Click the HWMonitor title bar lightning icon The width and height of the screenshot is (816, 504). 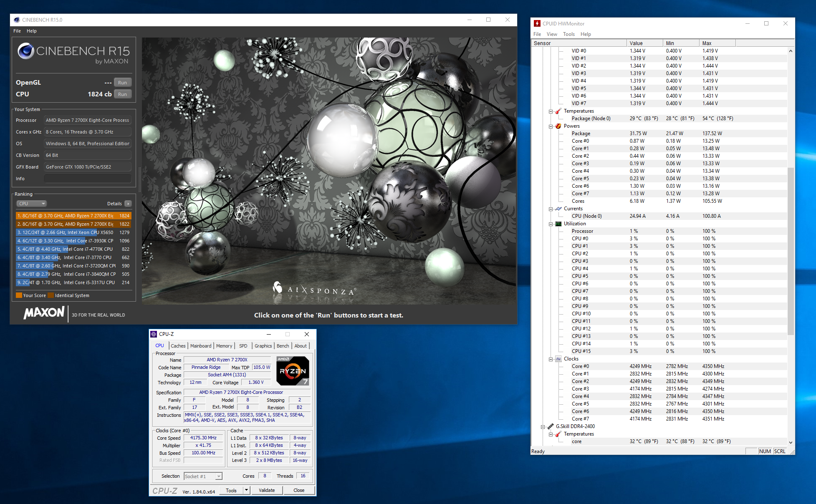pyautogui.click(x=537, y=23)
